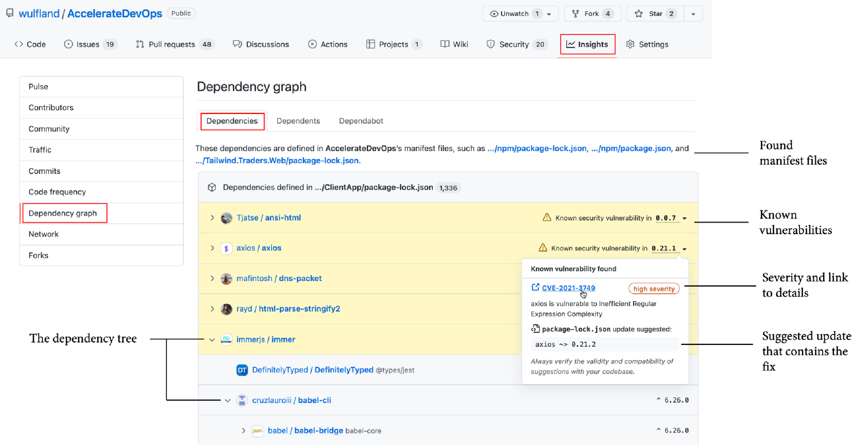
Task: Open Contributors in the sidebar
Action: (101, 107)
